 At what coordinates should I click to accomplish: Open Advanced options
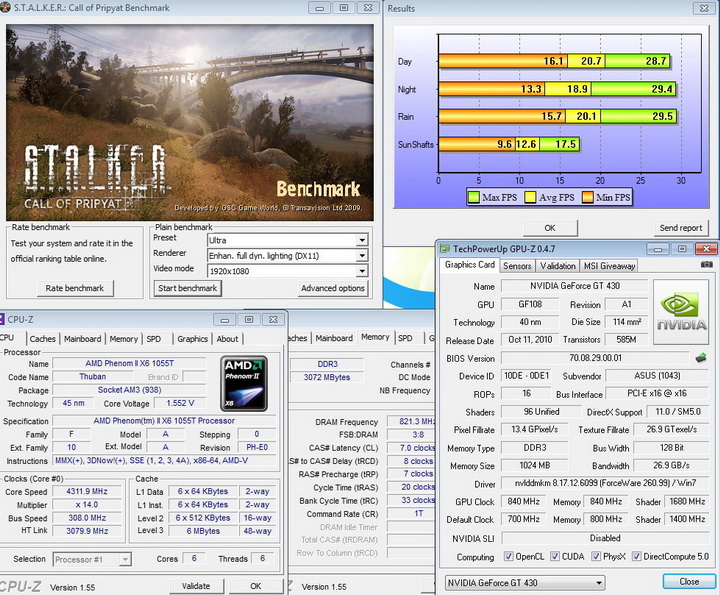333,288
